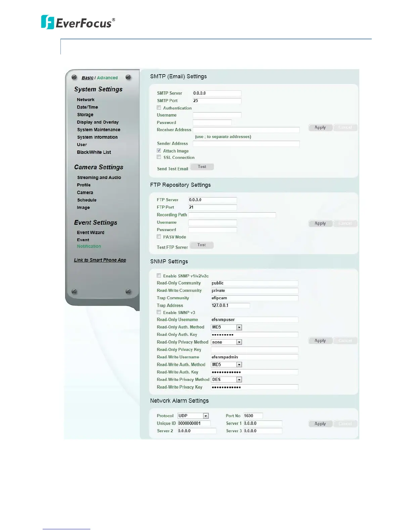The image size is (411, 532).
Task: Click the Server 1 address field
Action: click(x=263, y=424)
